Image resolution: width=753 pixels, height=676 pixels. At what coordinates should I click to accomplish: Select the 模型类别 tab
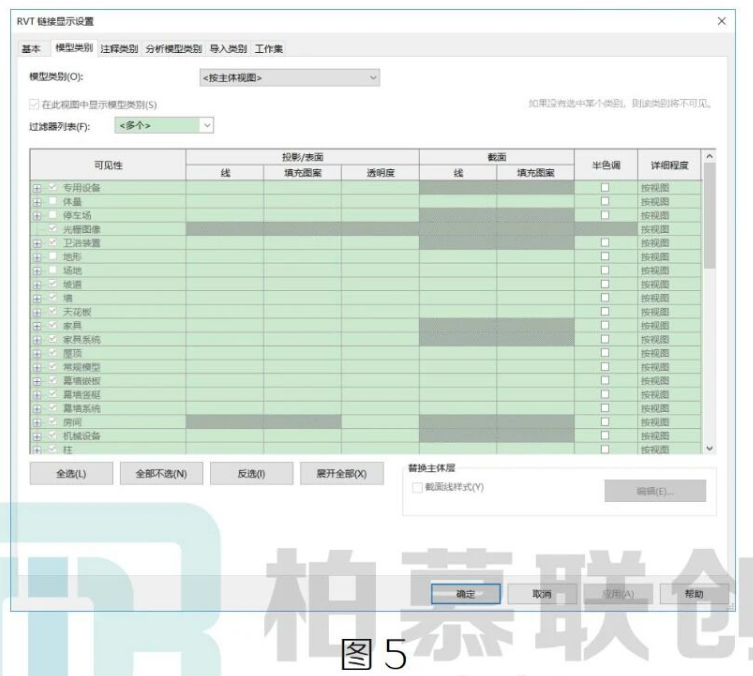[74, 48]
